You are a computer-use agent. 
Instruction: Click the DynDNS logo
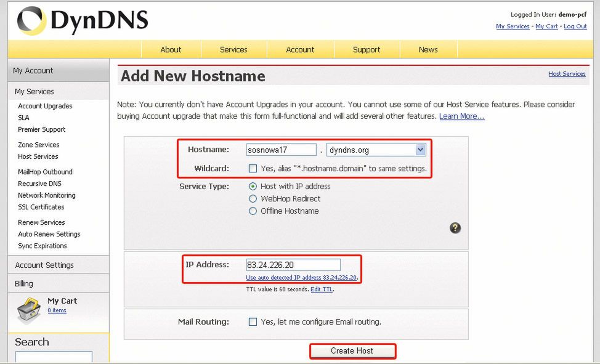click(83, 21)
